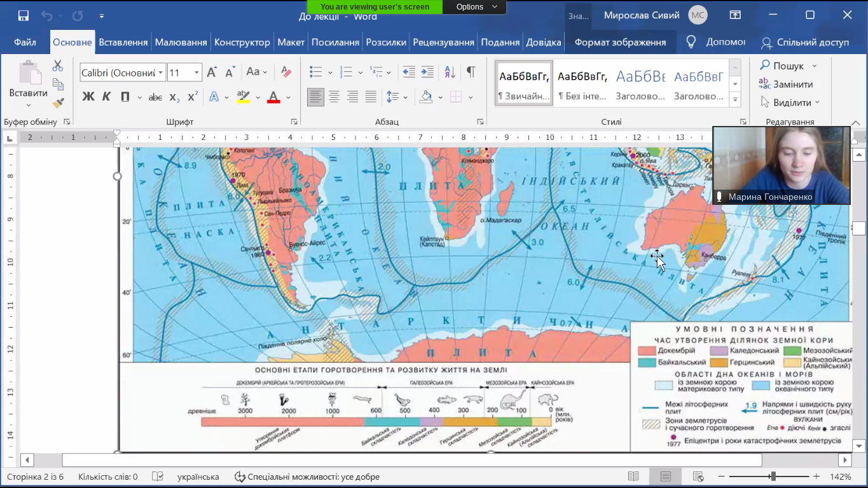Click the Save icon in title bar
This screenshot has width=868, height=488.
click(24, 16)
